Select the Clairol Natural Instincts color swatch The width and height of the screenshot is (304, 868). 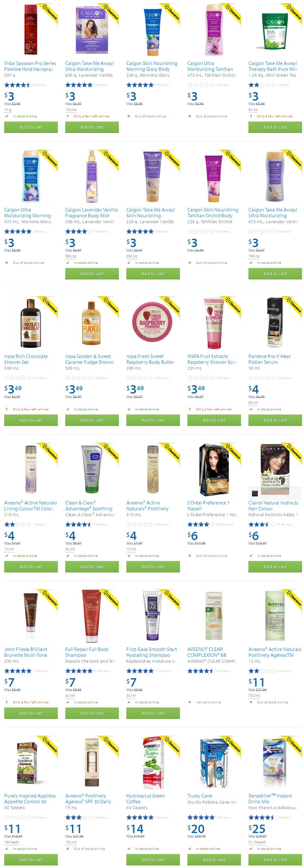(255, 494)
